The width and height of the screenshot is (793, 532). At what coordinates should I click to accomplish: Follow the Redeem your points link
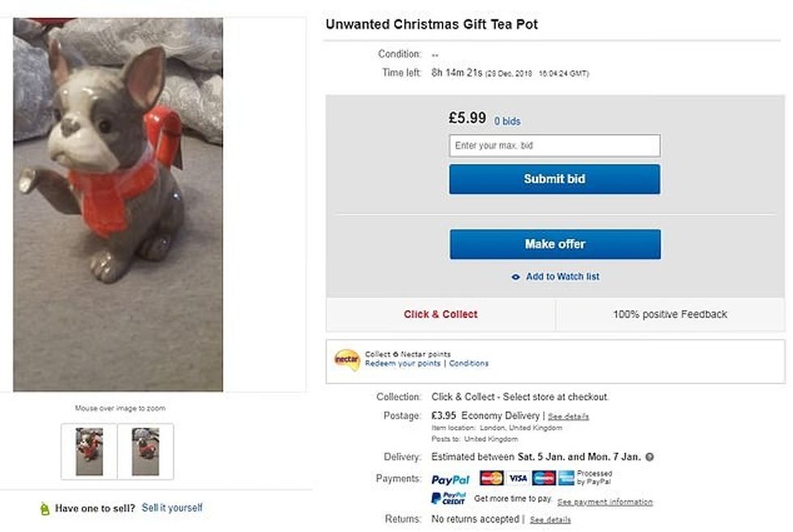(x=403, y=364)
